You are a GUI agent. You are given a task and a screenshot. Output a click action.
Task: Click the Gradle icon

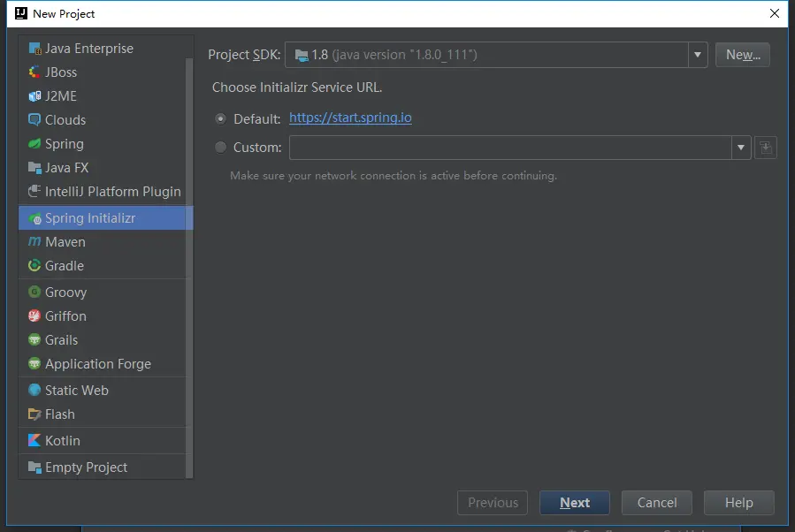coord(34,265)
